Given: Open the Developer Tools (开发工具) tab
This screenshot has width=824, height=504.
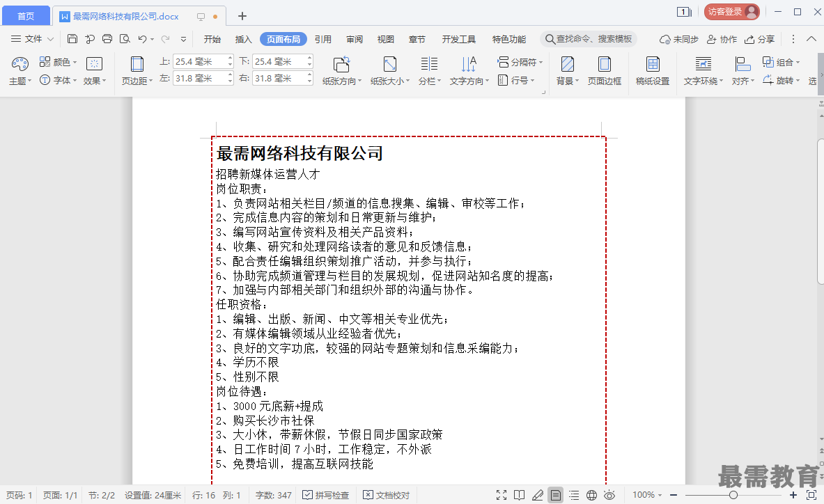Looking at the screenshot, I should [x=459, y=39].
